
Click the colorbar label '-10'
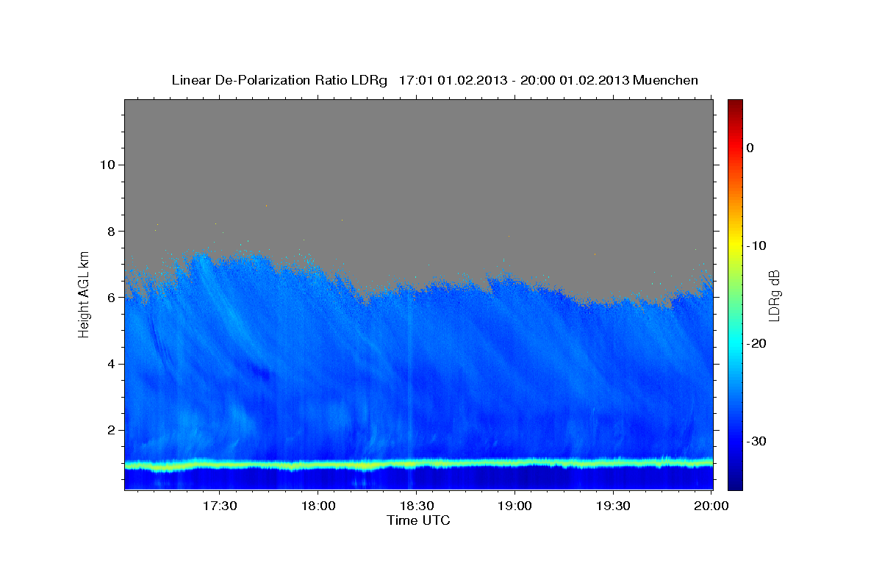coord(758,245)
